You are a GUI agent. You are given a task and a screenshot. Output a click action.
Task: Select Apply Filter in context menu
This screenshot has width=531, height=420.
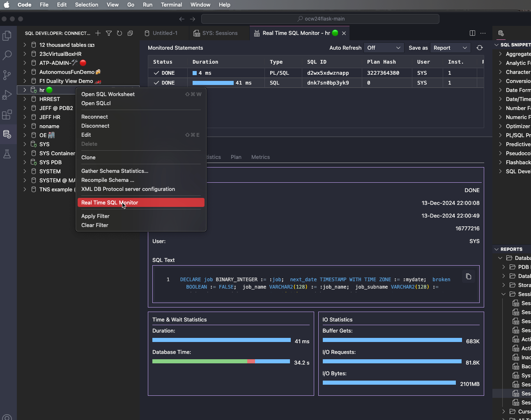141,216
